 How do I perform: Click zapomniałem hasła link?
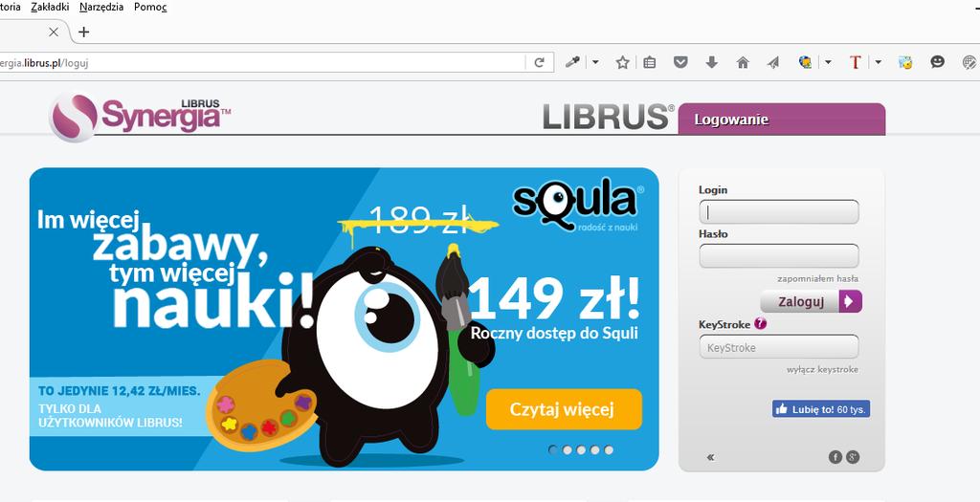817,279
